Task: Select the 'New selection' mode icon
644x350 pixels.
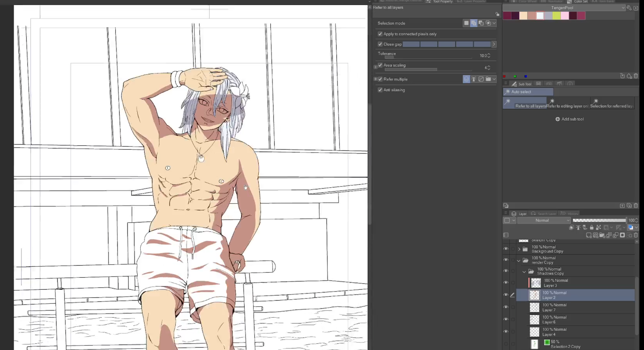Action: pos(466,23)
